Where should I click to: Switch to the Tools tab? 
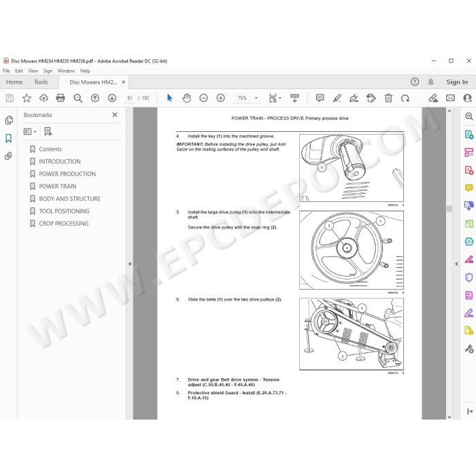[41, 82]
